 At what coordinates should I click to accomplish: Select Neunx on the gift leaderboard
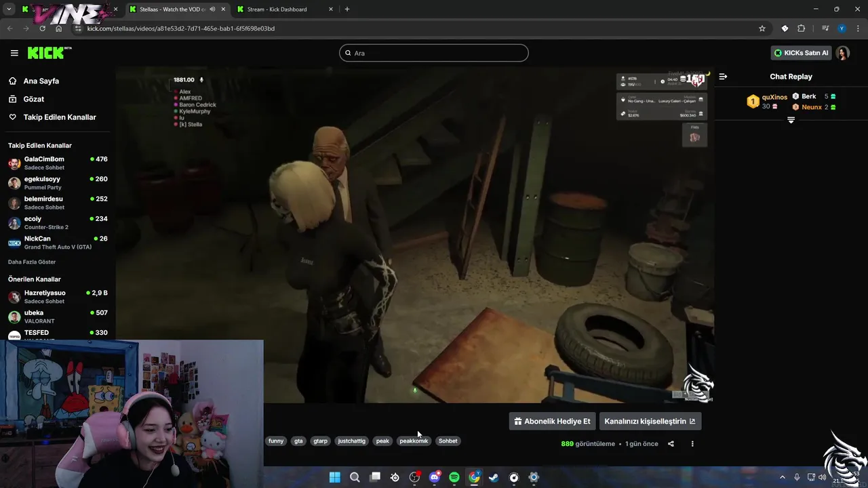(x=814, y=107)
